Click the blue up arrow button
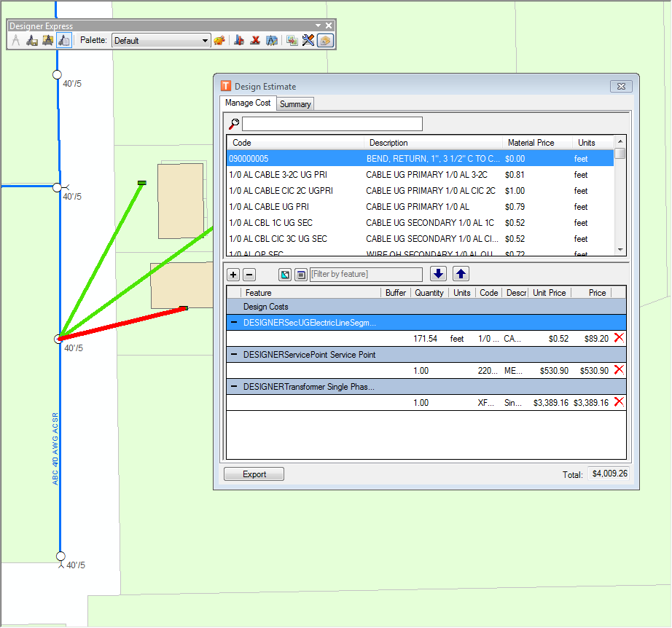 pos(461,274)
